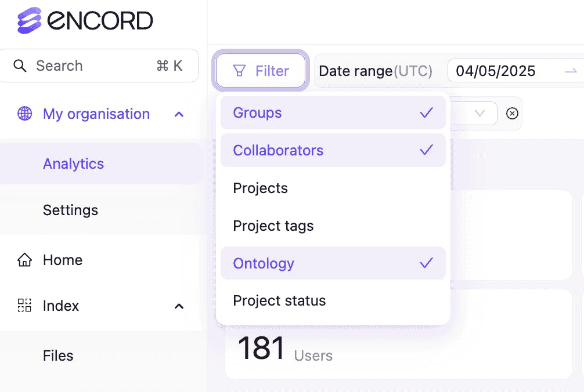Click the ⌘ K shortcut hint
This screenshot has width=584, height=392.
tap(170, 66)
